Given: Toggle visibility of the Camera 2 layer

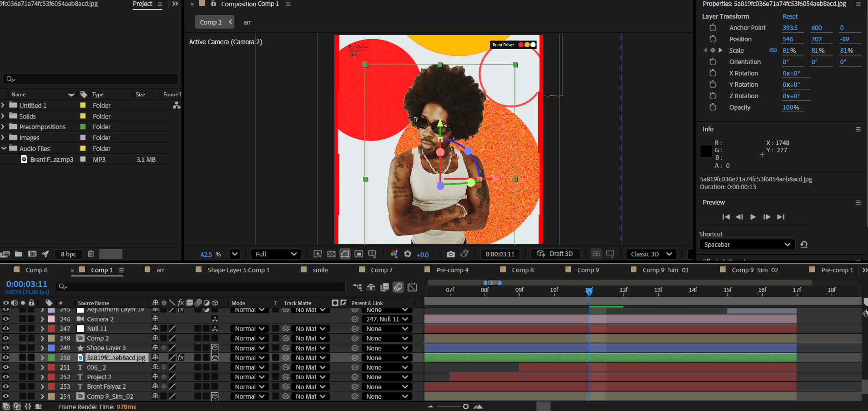Looking at the screenshot, I should (6, 319).
